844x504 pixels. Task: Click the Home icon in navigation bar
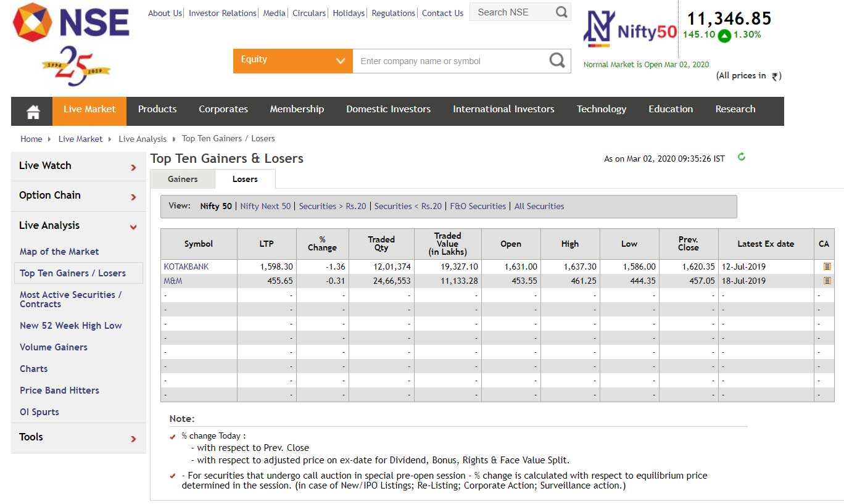33,112
